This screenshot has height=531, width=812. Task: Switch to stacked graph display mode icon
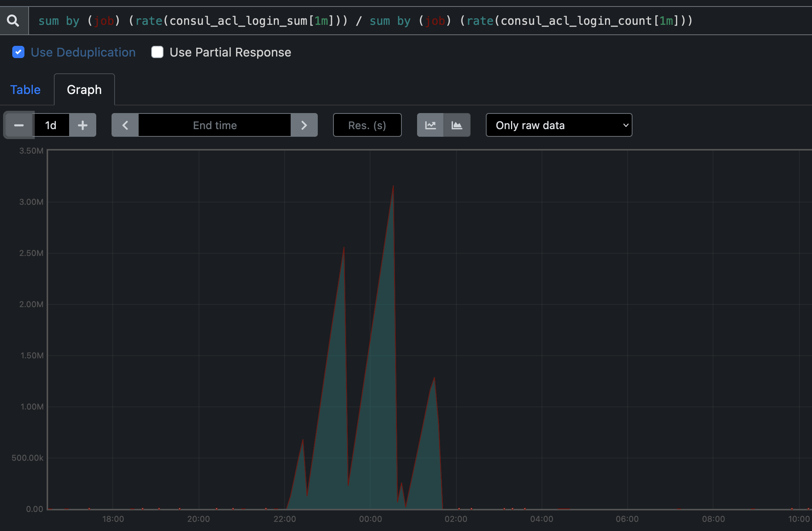pyautogui.click(x=457, y=125)
